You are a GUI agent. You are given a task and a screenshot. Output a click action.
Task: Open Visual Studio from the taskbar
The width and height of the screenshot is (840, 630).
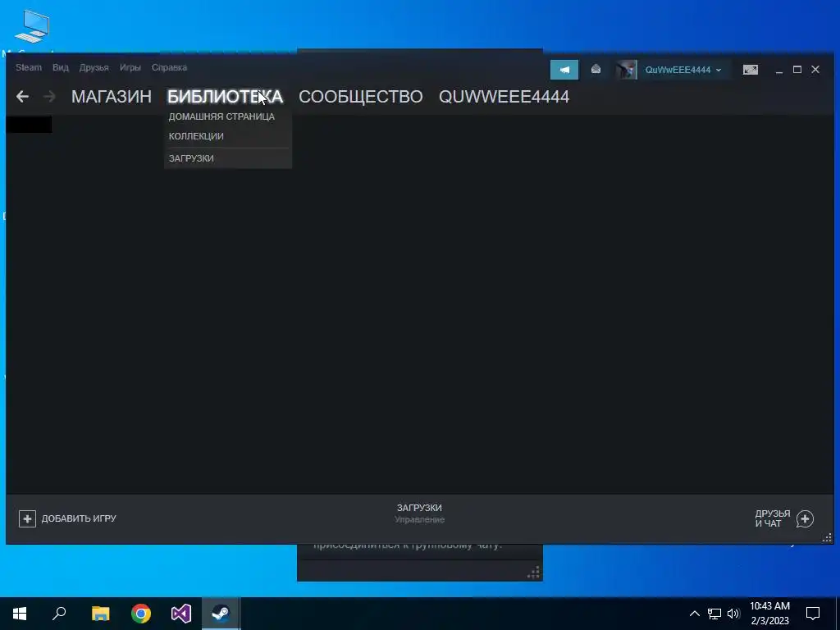click(x=181, y=614)
